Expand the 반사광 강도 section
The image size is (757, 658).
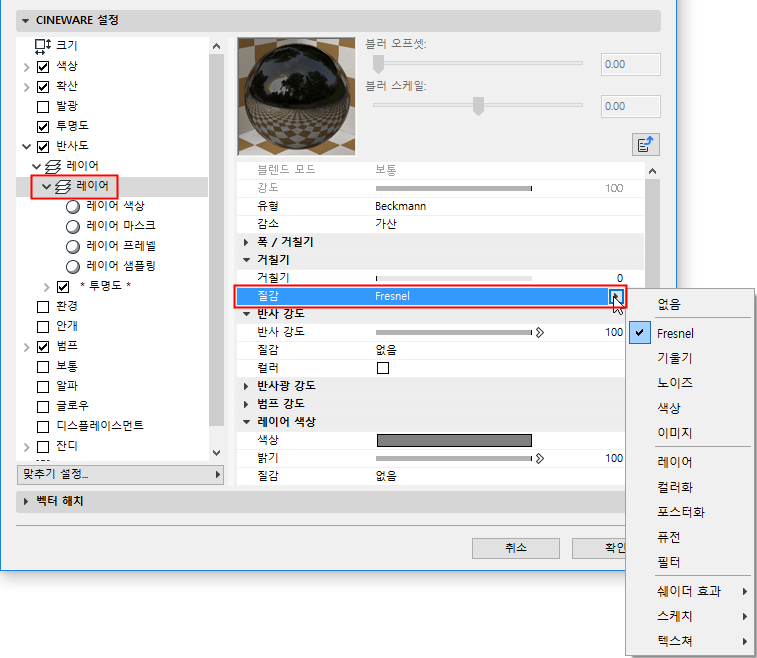246,386
